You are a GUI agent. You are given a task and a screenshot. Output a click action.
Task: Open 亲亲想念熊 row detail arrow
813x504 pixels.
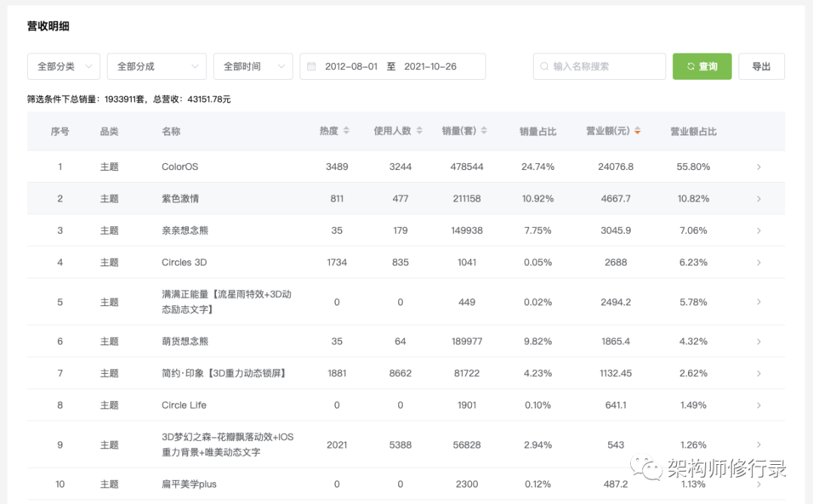[x=759, y=230]
